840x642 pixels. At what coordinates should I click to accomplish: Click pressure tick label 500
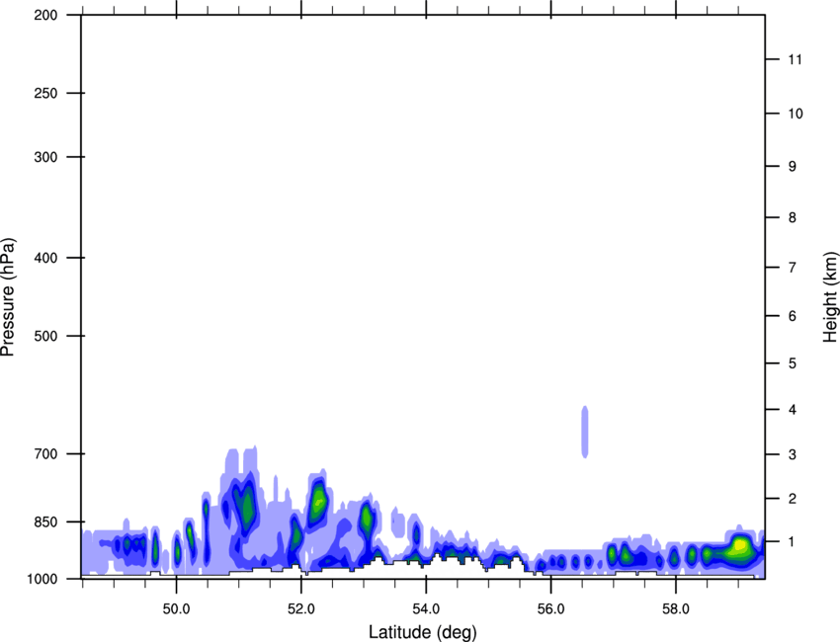45,336
